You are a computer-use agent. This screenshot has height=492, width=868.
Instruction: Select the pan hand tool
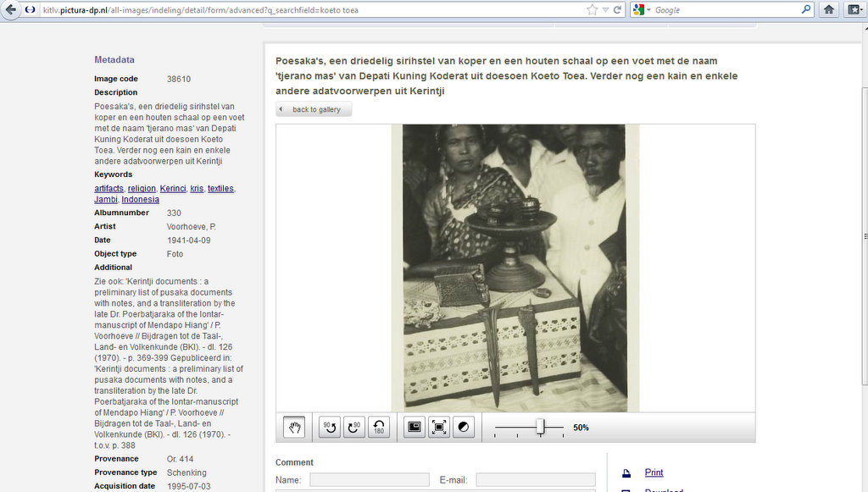pos(294,428)
